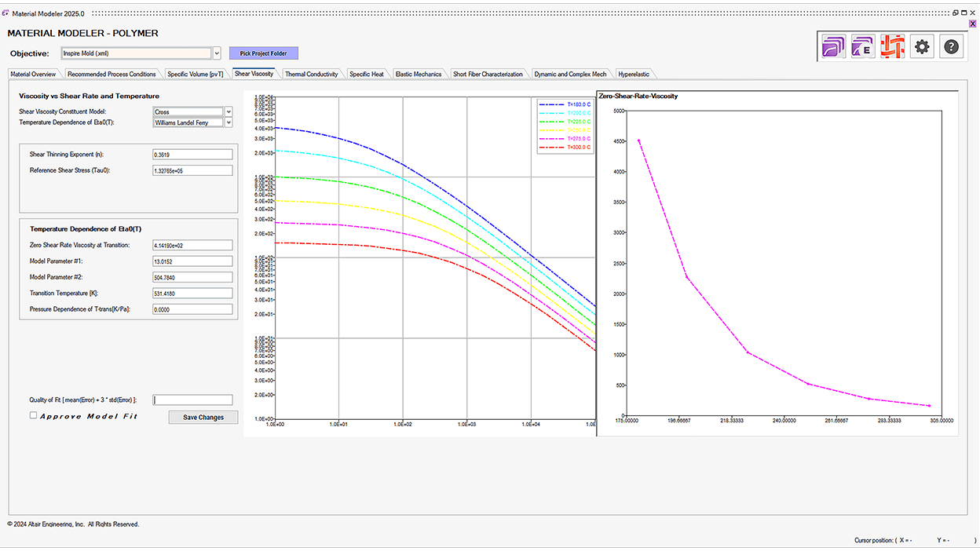Go to the Hyperelastic tab
Image resolution: width=980 pixels, height=551 pixels.
[633, 74]
